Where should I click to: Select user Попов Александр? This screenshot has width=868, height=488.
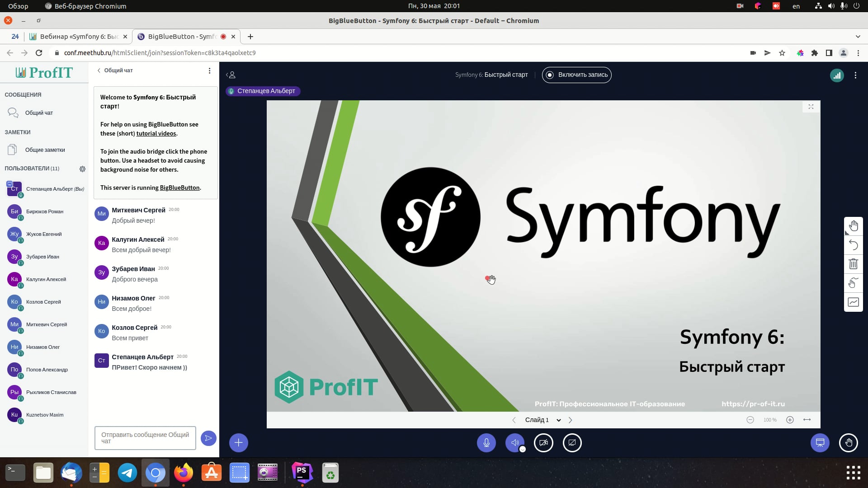tap(44, 370)
